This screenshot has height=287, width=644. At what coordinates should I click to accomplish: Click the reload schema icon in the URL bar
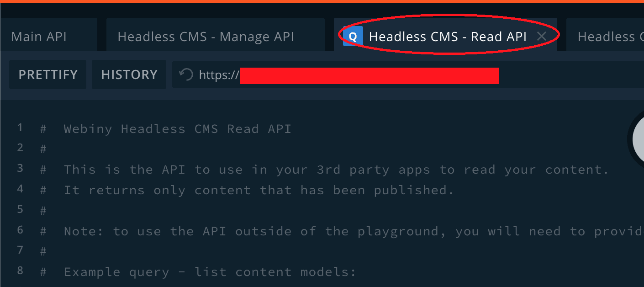tap(186, 74)
